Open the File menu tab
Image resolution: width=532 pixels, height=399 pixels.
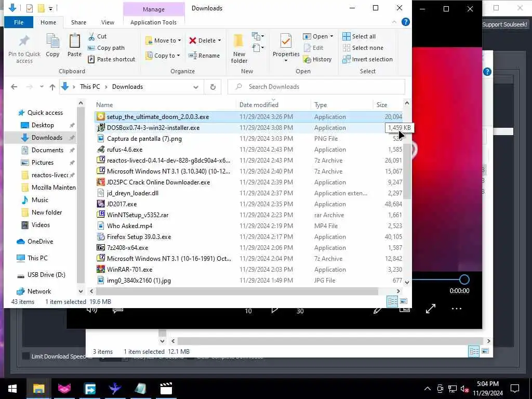(x=19, y=22)
